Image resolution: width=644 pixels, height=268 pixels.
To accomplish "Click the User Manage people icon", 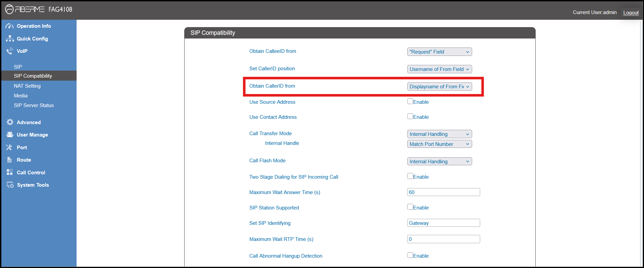I will tap(10, 135).
